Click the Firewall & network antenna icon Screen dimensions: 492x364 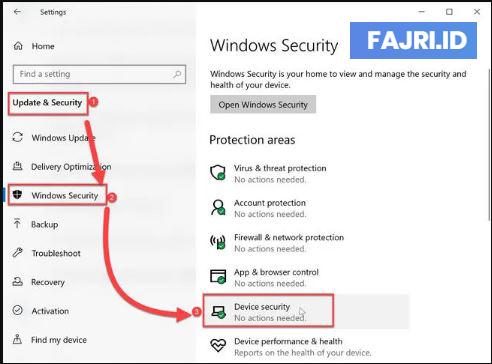tap(218, 242)
